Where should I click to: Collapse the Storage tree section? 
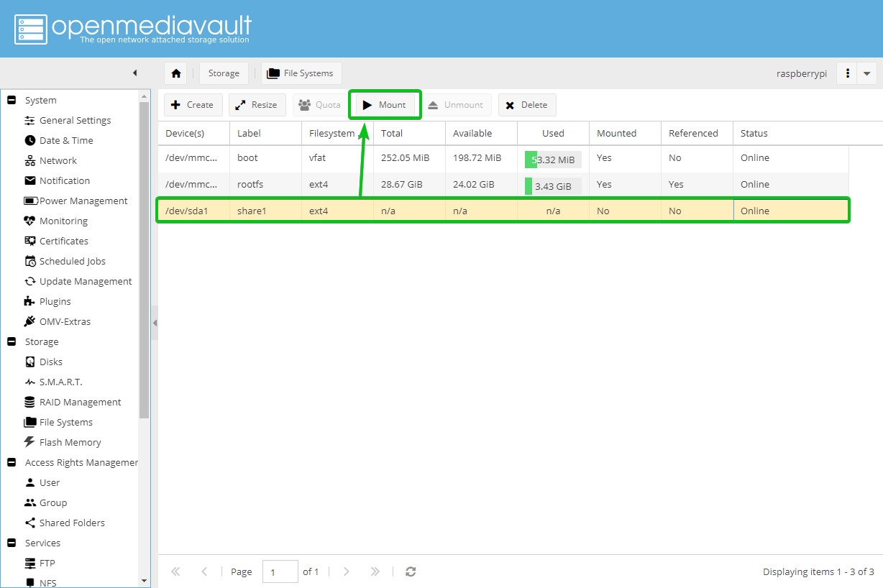click(12, 342)
